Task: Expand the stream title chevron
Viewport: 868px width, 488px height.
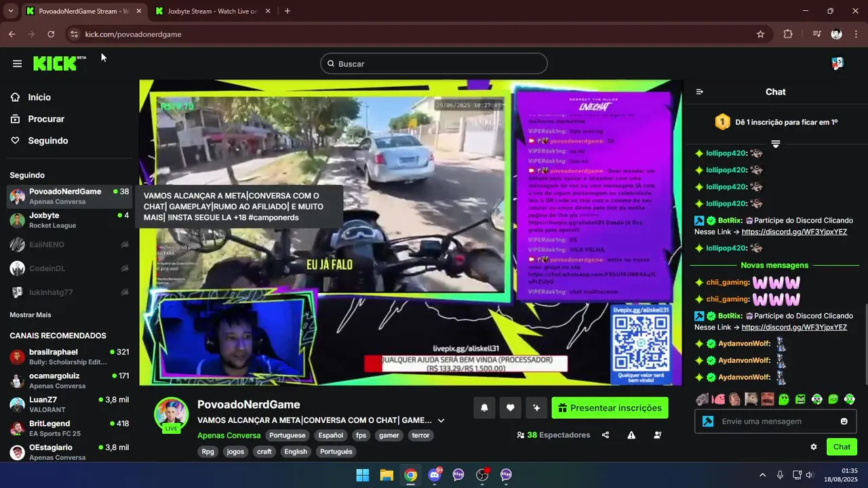Action: 441,420
